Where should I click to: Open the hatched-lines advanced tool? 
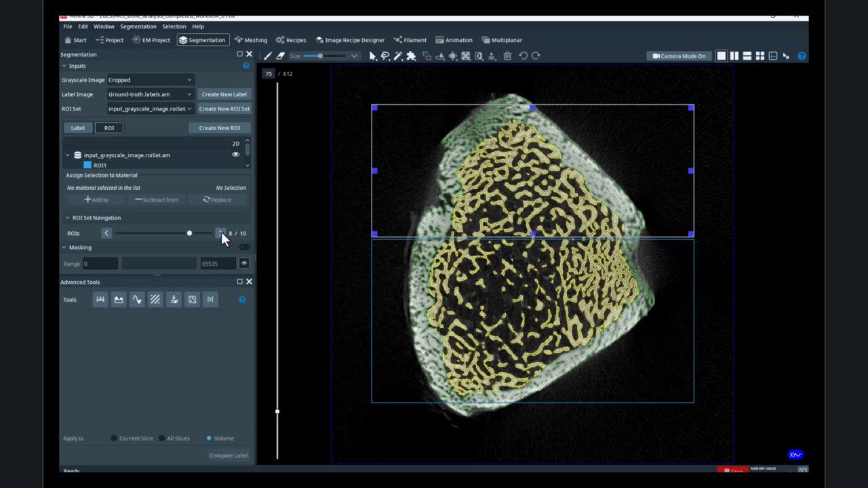pos(155,300)
